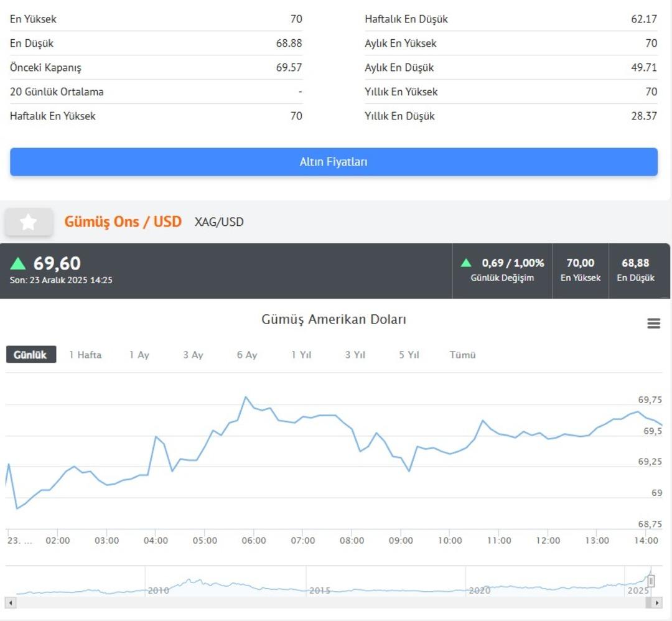Image resolution: width=672 pixels, height=621 pixels.
Task: Pick the 5 Yıl time range
Action: (x=409, y=355)
